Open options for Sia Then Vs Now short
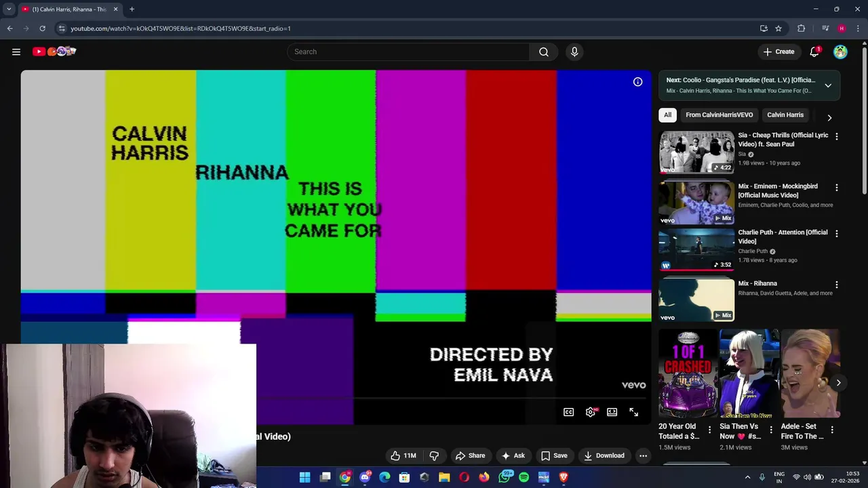The height and width of the screenshot is (488, 868). (770, 430)
